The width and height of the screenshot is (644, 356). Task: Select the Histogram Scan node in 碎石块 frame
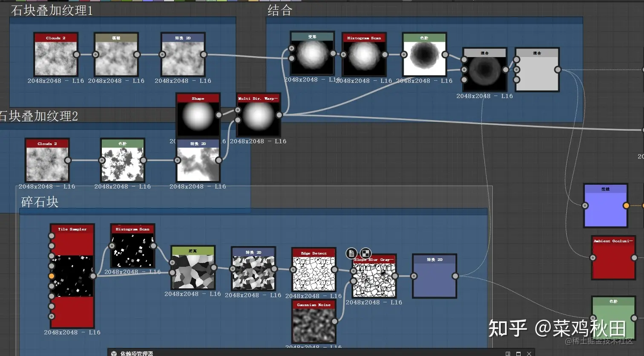132,246
